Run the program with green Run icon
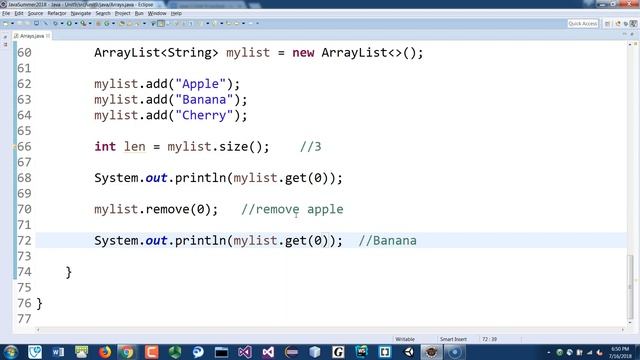Screen dimensions: 640x360 coord(69,24)
